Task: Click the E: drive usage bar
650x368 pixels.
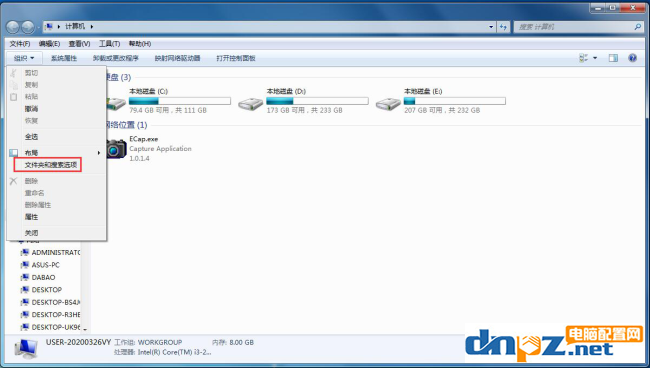Action: (455, 101)
